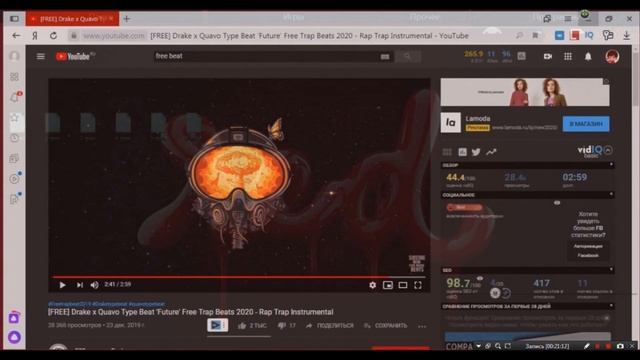Mute the video volume
This screenshot has height=360, width=640.
pyautogui.click(x=94, y=285)
